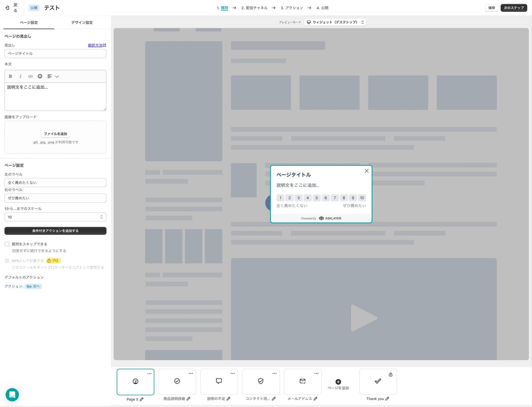Rename 商品説明詳細 with pencil icon

[188, 398]
